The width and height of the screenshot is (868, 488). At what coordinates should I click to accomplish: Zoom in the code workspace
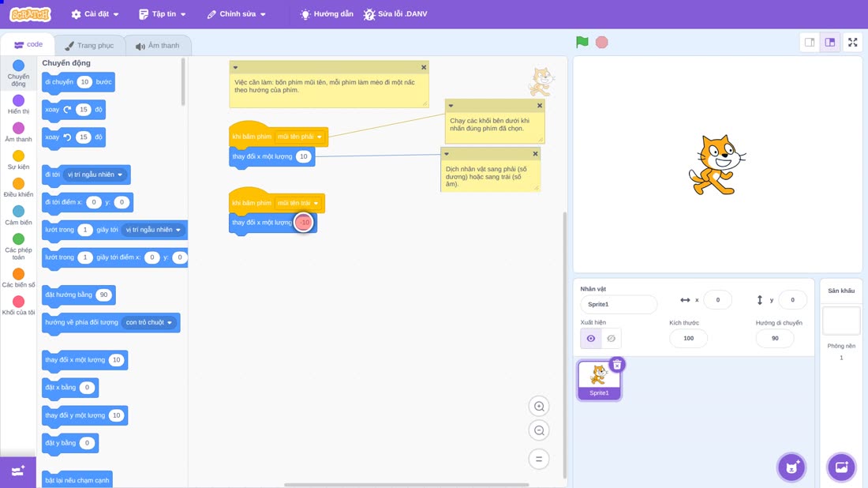pos(539,406)
